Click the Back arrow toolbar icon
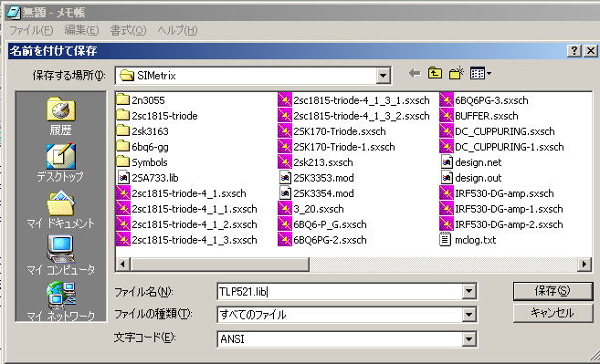 tap(415, 73)
